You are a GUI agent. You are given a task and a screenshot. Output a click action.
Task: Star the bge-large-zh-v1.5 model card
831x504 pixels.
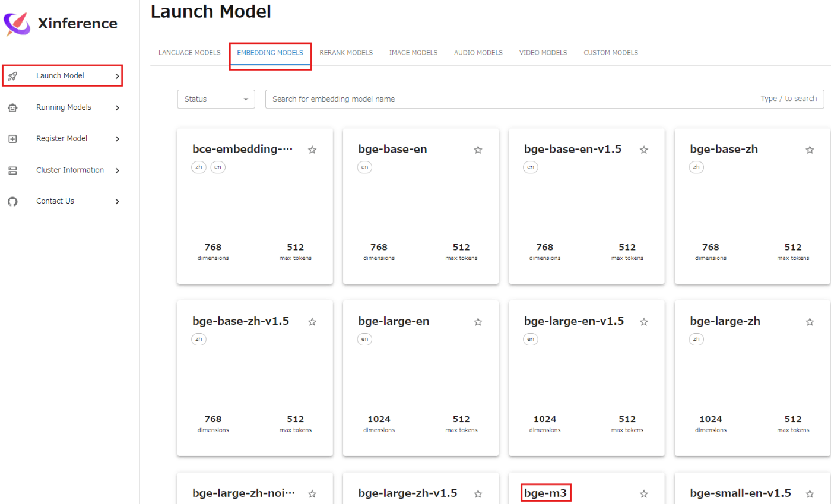tap(478, 493)
